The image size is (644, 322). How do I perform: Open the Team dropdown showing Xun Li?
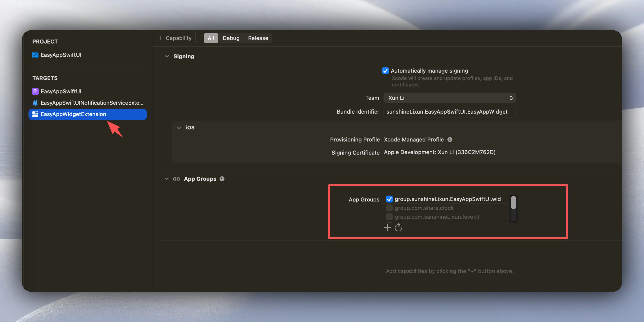(x=449, y=98)
